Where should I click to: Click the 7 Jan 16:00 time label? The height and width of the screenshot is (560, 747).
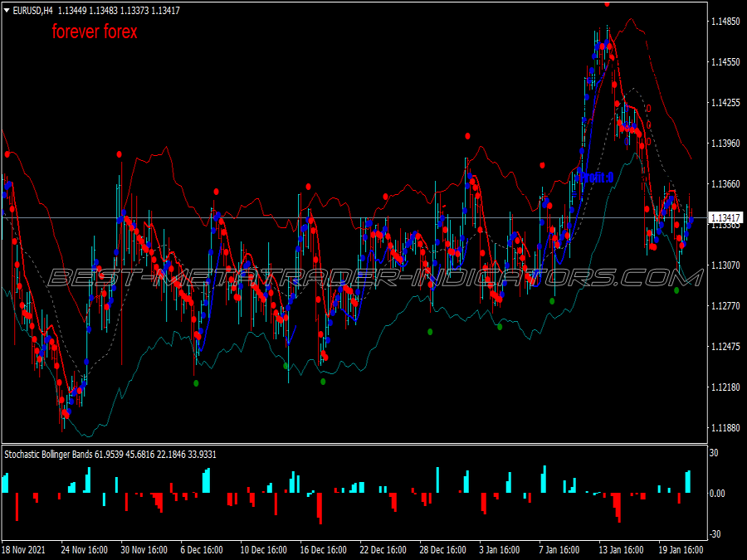559,549
